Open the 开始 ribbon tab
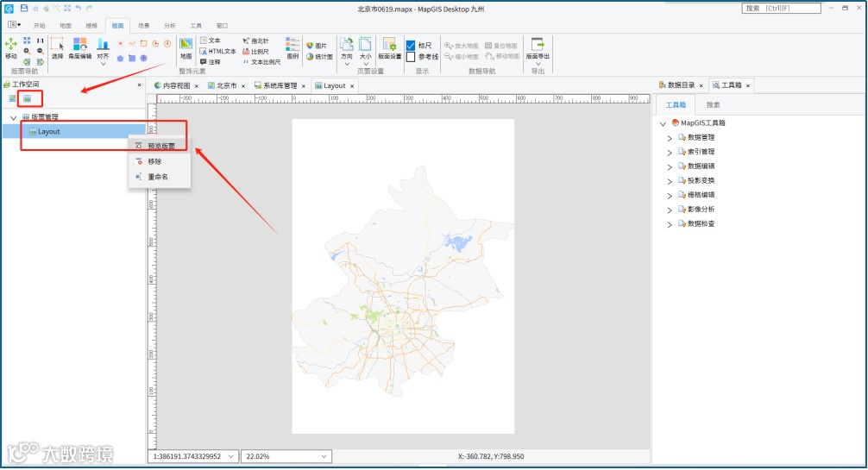Screen dimensions: 868x470 [x=40, y=26]
